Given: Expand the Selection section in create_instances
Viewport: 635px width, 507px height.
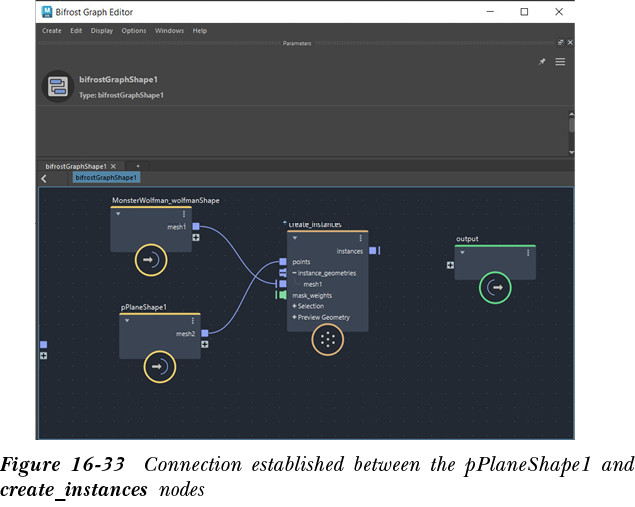Looking at the screenshot, I should pos(295,306).
